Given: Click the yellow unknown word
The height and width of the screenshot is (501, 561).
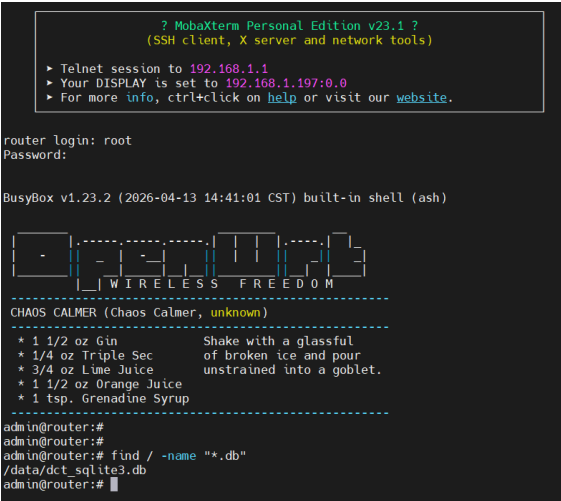Looking at the screenshot, I should (235, 313).
